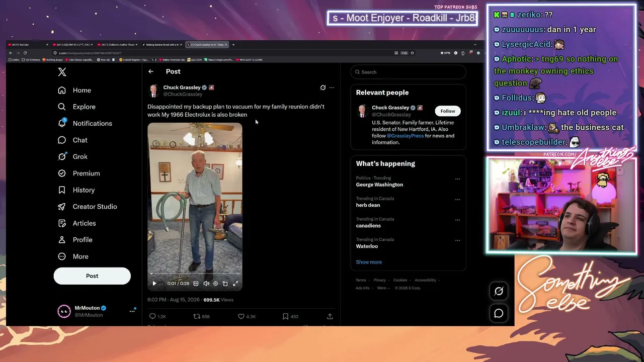Open options for canadiens trend
Image resolution: width=644 pixels, height=362 pixels.
point(457,220)
